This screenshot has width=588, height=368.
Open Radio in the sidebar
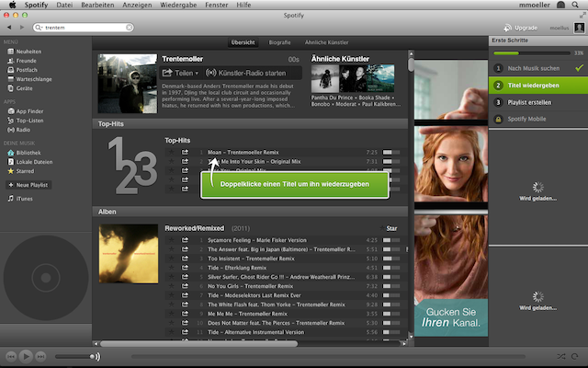18,130
